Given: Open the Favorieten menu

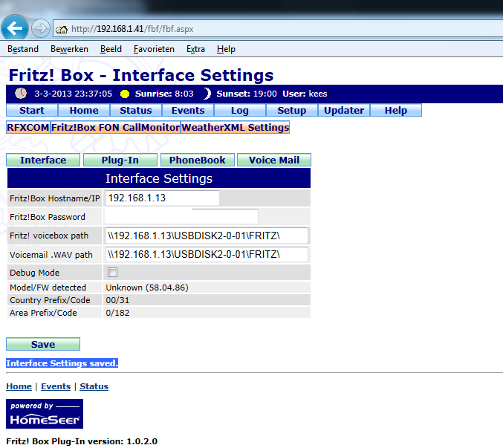Looking at the screenshot, I should coord(154,49).
